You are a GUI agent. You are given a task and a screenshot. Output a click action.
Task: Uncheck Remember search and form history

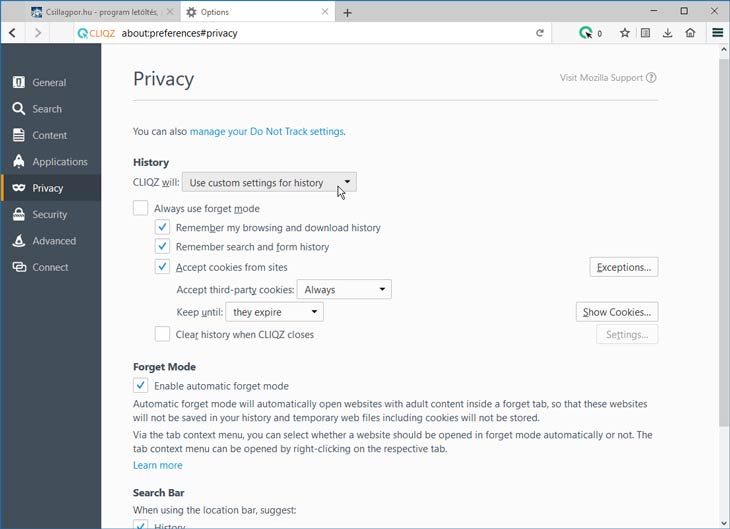click(x=162, y=246)
